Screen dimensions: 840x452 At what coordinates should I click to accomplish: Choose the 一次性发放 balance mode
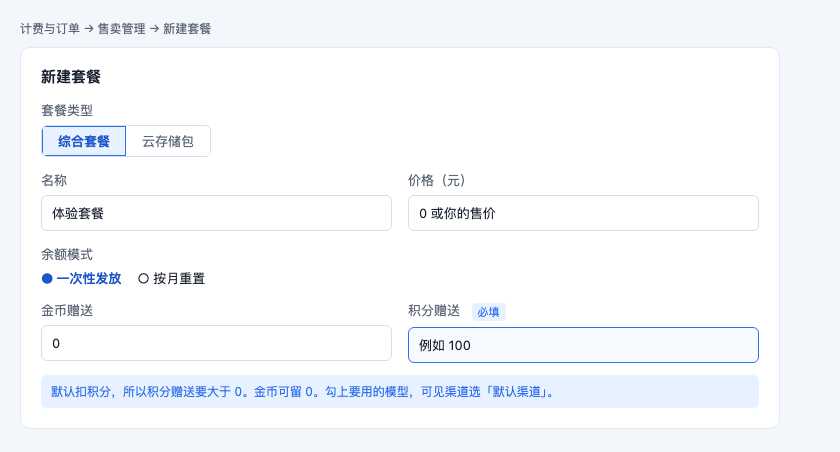click(81, 278)
